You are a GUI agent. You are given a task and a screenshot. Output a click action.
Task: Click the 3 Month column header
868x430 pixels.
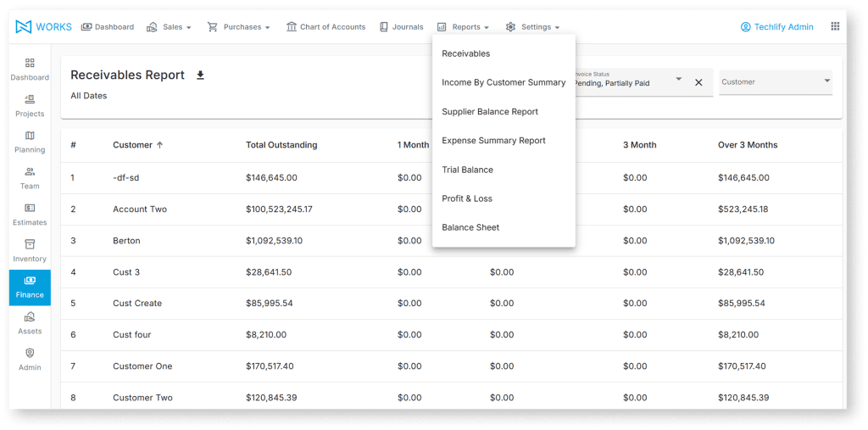[640, 145]
